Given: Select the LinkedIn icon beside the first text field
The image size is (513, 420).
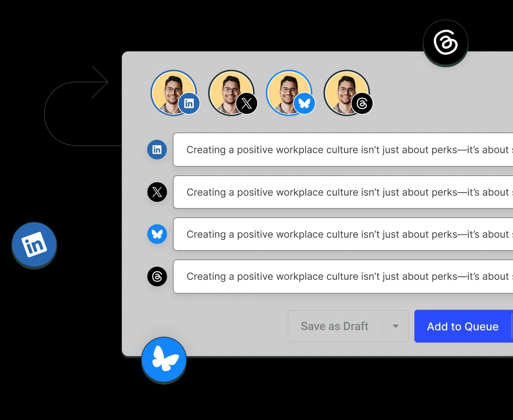Looking at the screenshot, I should [x=157, y=149].
